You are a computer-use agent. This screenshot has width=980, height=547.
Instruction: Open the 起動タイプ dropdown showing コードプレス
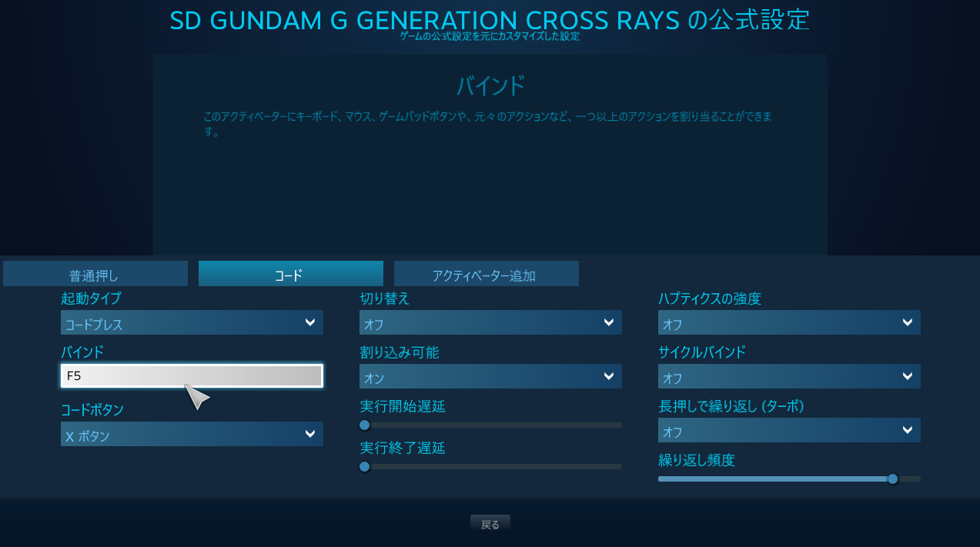(192, 322)
